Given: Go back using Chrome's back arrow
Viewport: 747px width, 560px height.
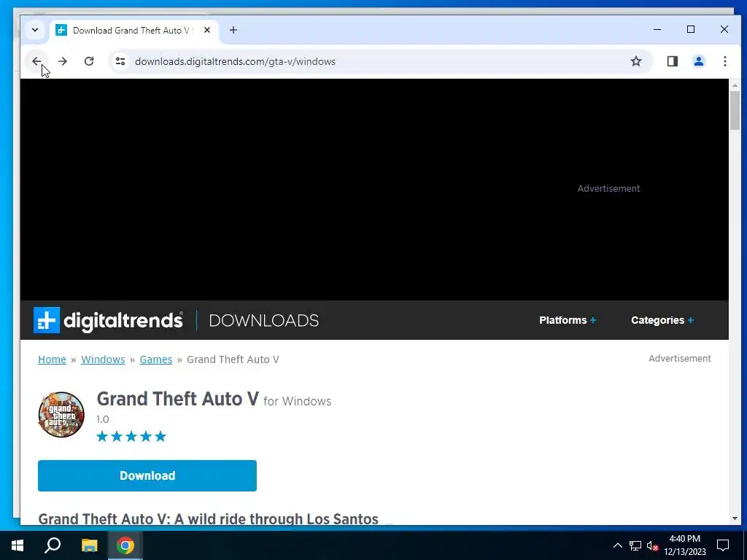Looking at the screenshot, I should (x=36, y=61).
